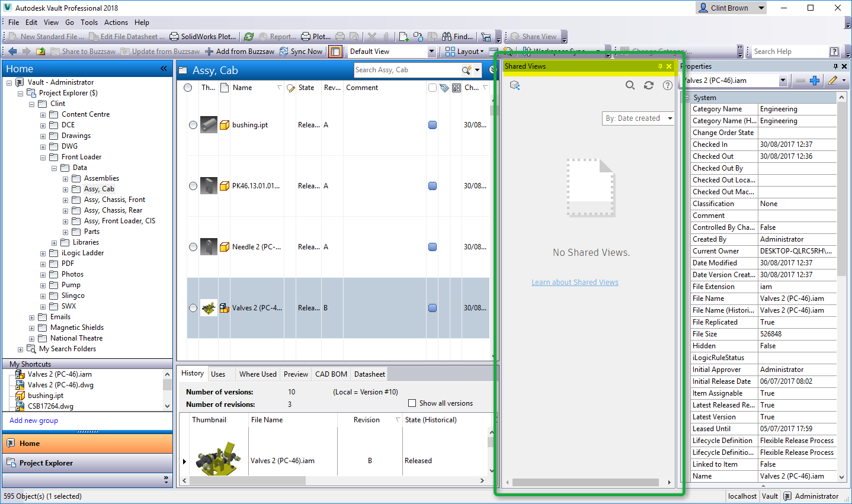Click the Valves 2 thumbnail in History tab
The image size is (852, 504).
tap(219, 458)
